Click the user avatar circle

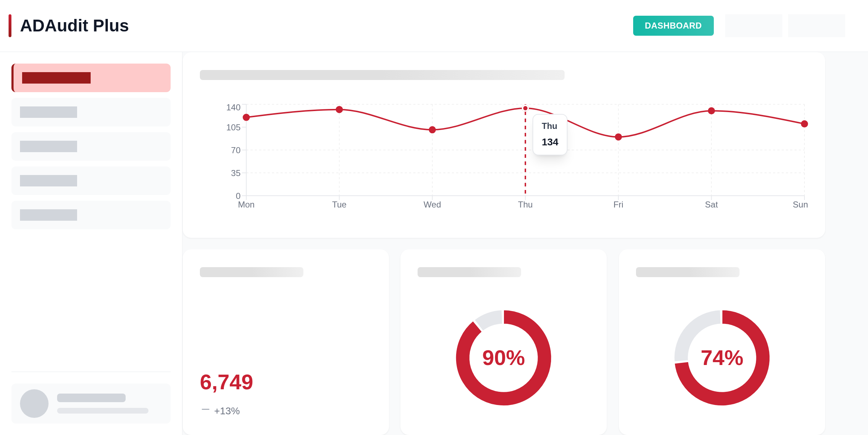(34, 404)
